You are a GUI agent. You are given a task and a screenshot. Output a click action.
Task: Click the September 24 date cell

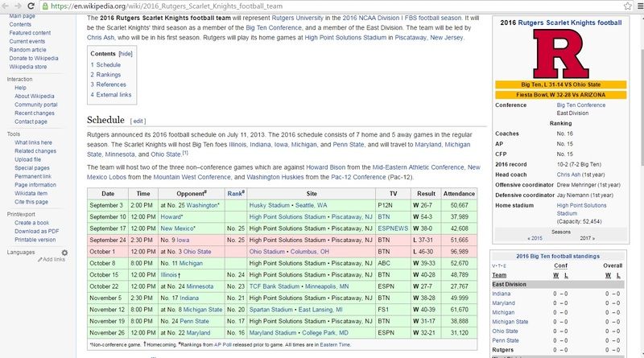point(108,241)
